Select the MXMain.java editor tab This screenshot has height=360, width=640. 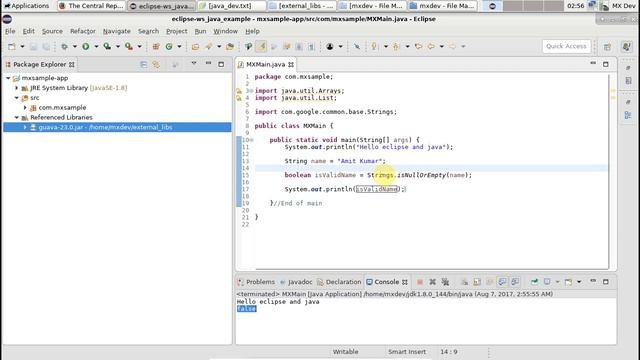265,64
